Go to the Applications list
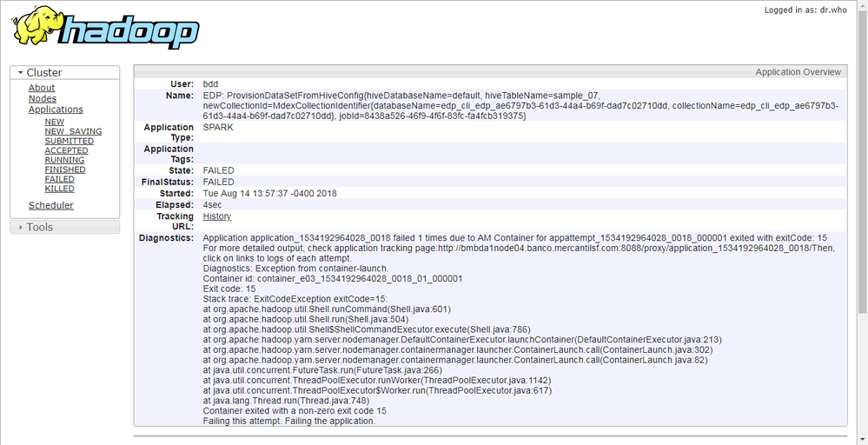 pos(56,109)
